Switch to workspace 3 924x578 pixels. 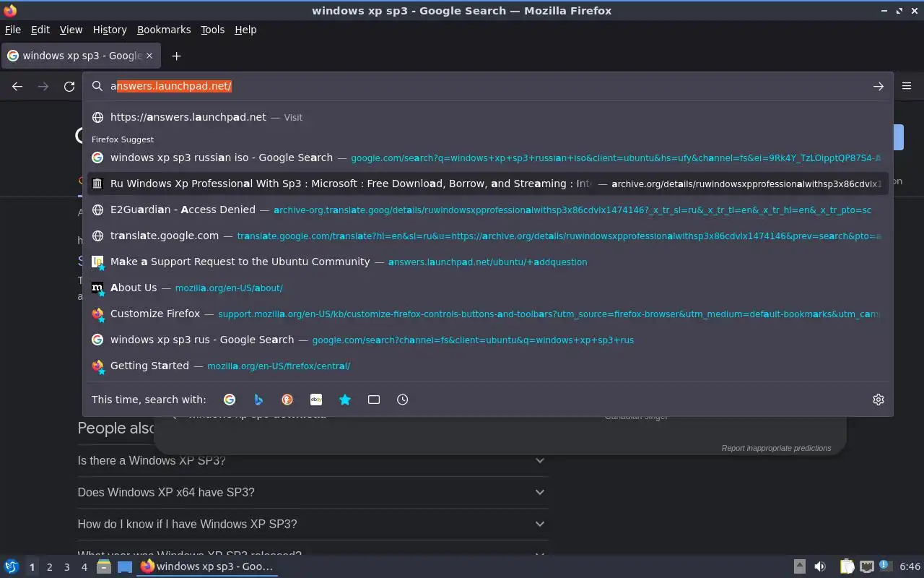point(66,567)
